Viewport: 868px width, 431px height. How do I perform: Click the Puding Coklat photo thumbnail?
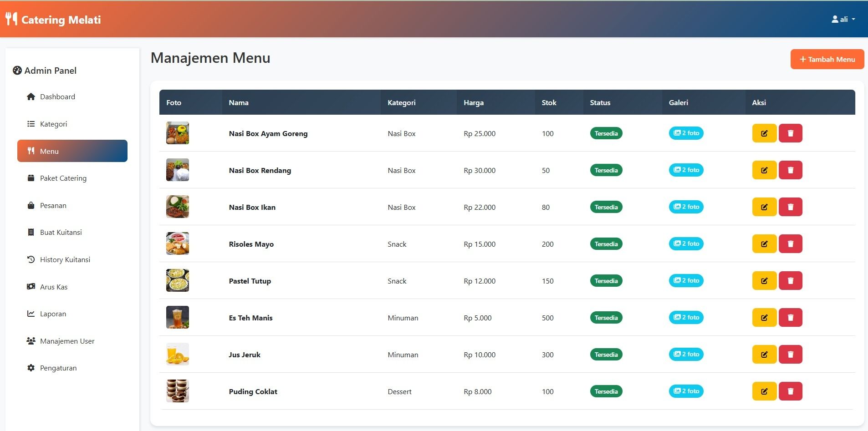coord(178,391)
